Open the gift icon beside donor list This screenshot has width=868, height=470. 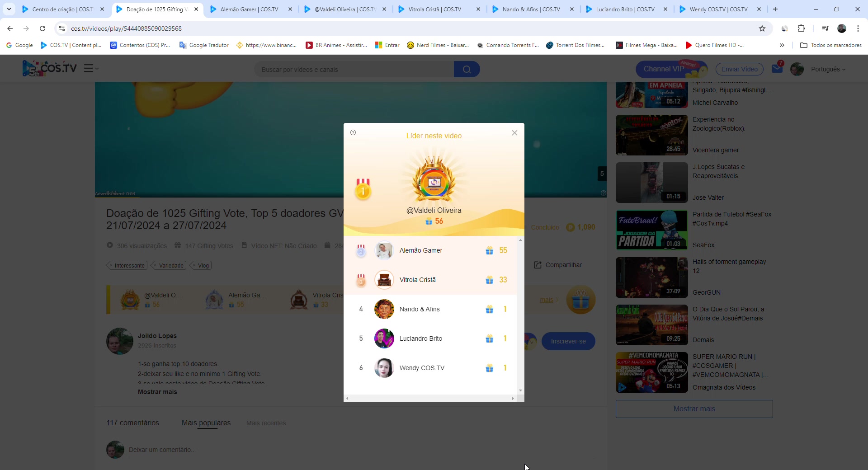[581, 300]
